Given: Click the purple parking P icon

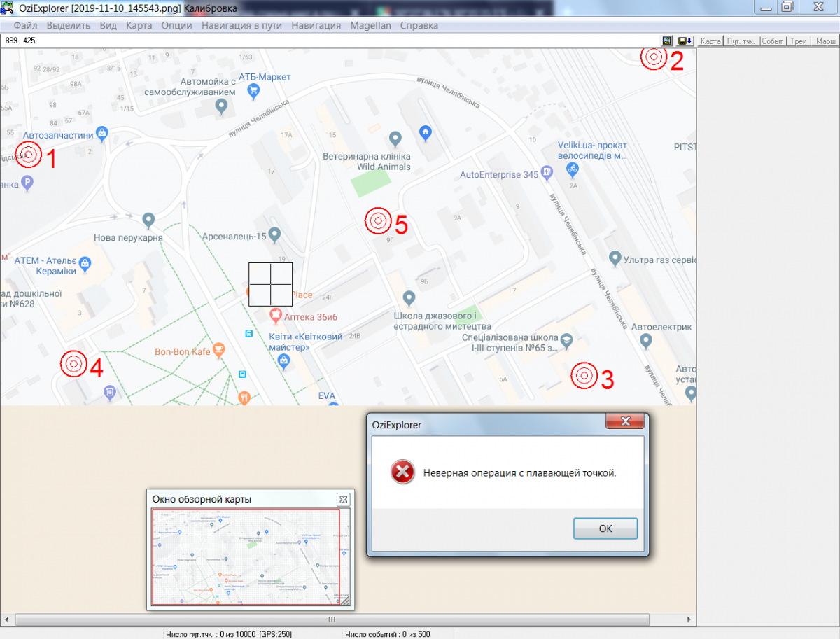Looking at the screenshot, I should click(x=27, y=183).
